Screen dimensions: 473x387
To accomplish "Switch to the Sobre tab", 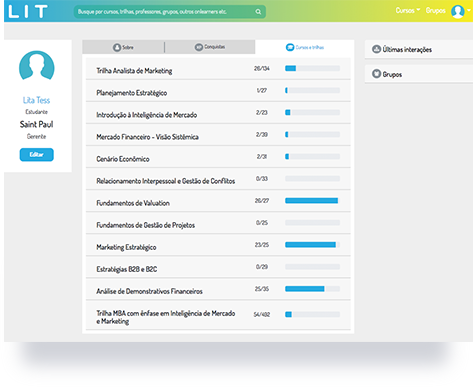I will (x=123, y=47).
